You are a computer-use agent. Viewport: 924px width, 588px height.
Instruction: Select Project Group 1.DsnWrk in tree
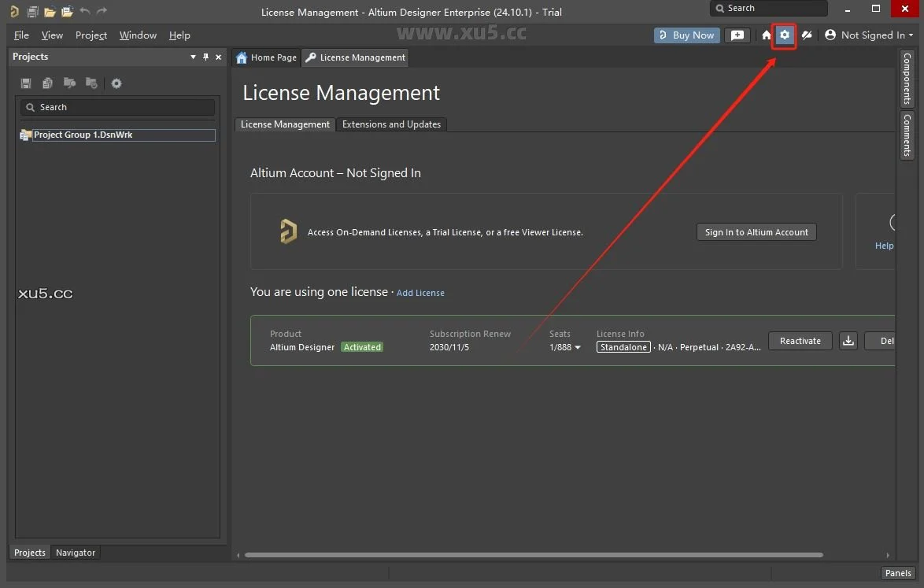[83, 135]
